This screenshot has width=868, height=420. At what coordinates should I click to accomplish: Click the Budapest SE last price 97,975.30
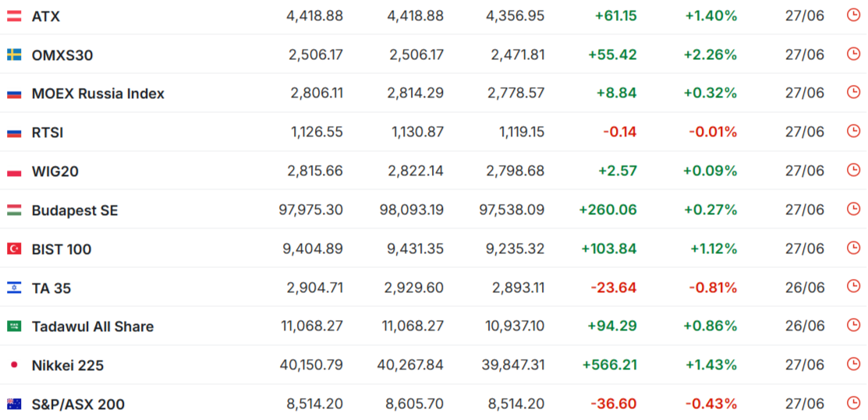click(310, 210)
